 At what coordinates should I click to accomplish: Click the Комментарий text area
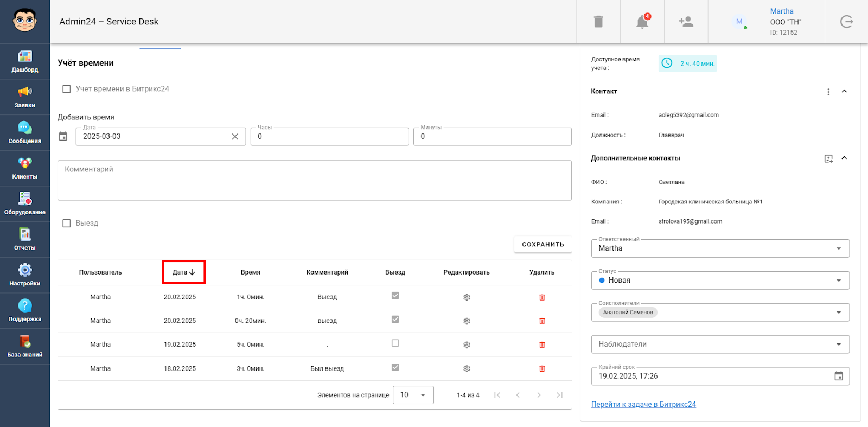point(314,180)
